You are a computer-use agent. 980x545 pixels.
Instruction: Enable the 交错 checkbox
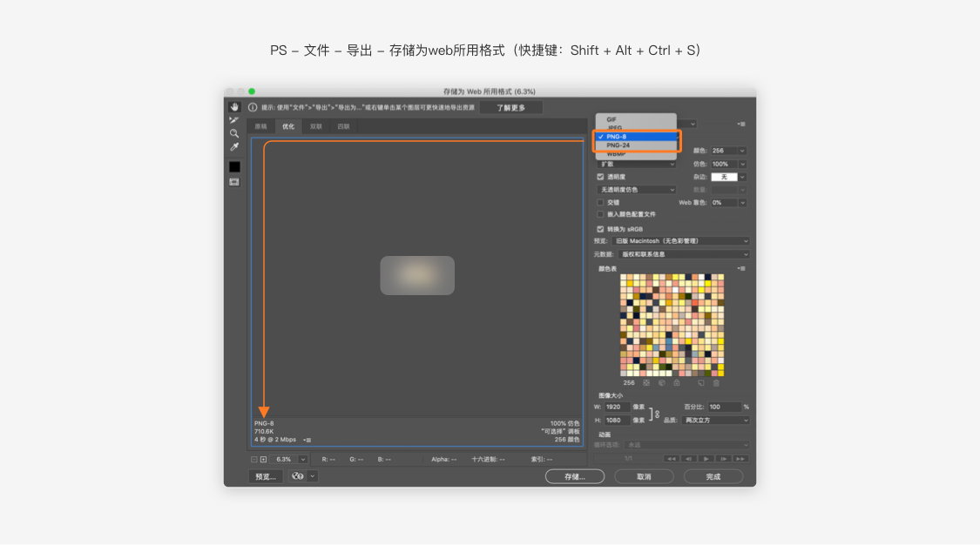point(600,202)
